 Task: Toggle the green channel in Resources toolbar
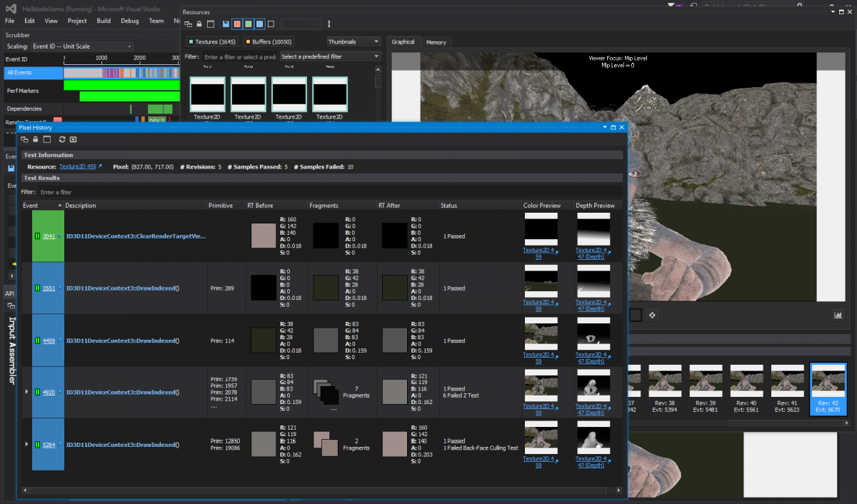tap(248, 24)
